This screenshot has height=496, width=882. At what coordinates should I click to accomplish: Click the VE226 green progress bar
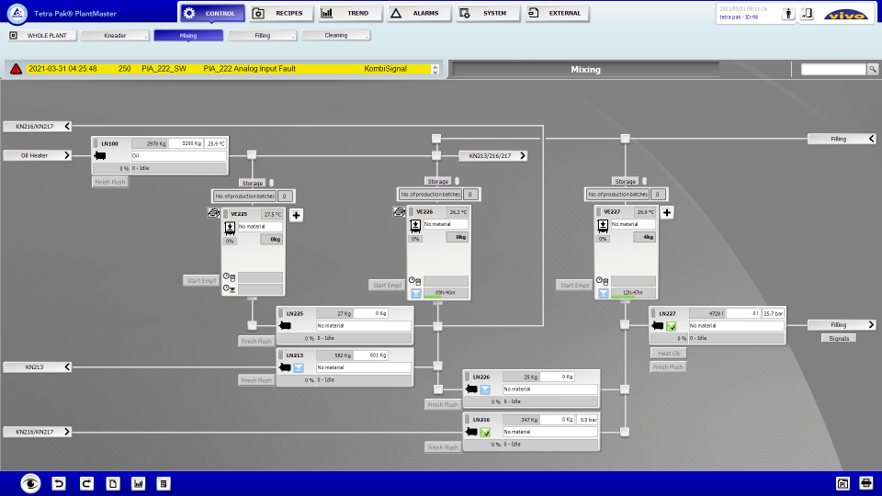coord(439,294)
